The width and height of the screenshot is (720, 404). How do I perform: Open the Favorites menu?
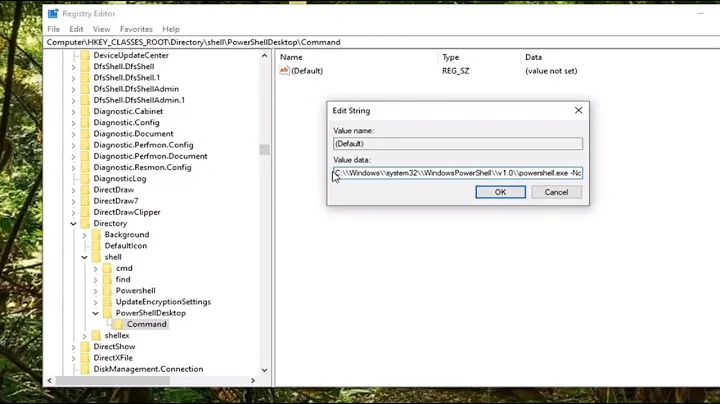136,29
